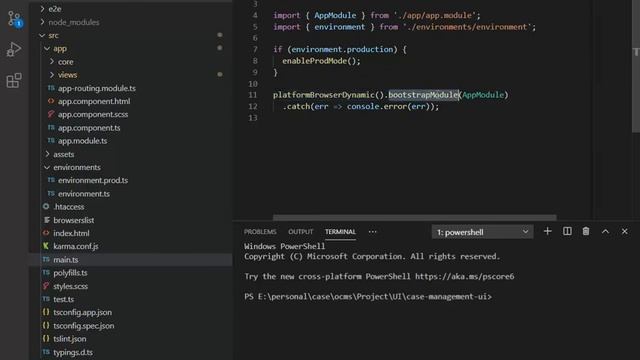
Task: Open the Run and Debug view
Action: [14, 50]
